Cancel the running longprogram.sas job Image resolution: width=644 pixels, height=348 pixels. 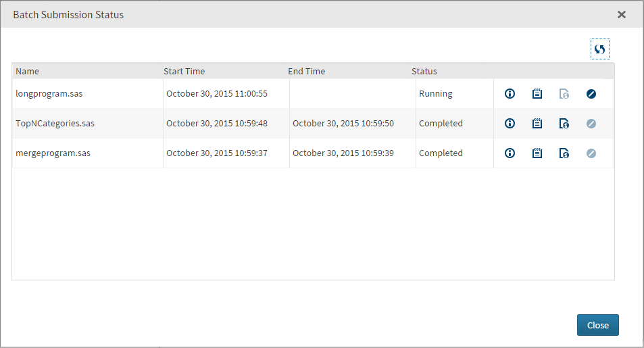point(591,94)
